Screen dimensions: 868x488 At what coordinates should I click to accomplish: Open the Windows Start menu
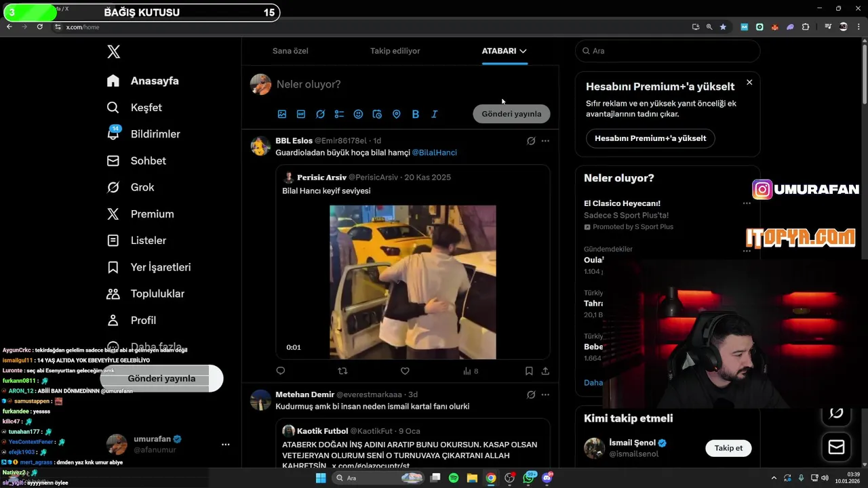click(x=321, y=478)
